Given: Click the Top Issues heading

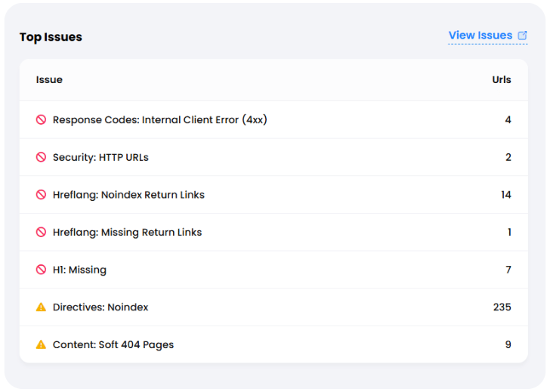Looking at the screenshot, I should 51,37.
